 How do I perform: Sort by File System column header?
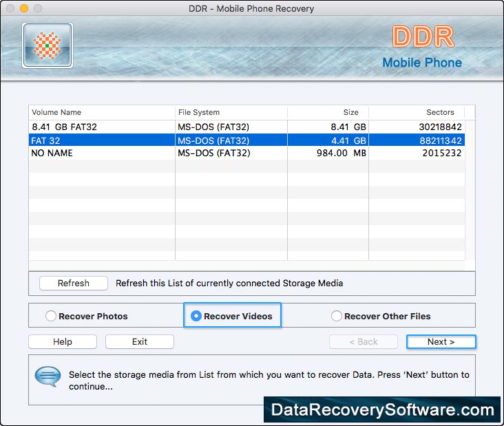coord(231,112)
